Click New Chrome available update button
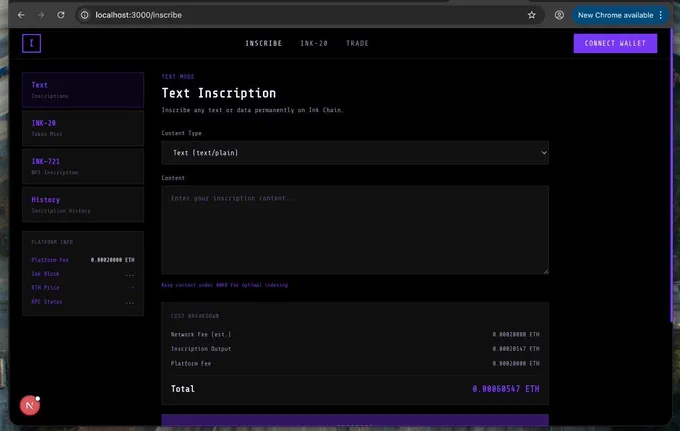 coord(615,15)
